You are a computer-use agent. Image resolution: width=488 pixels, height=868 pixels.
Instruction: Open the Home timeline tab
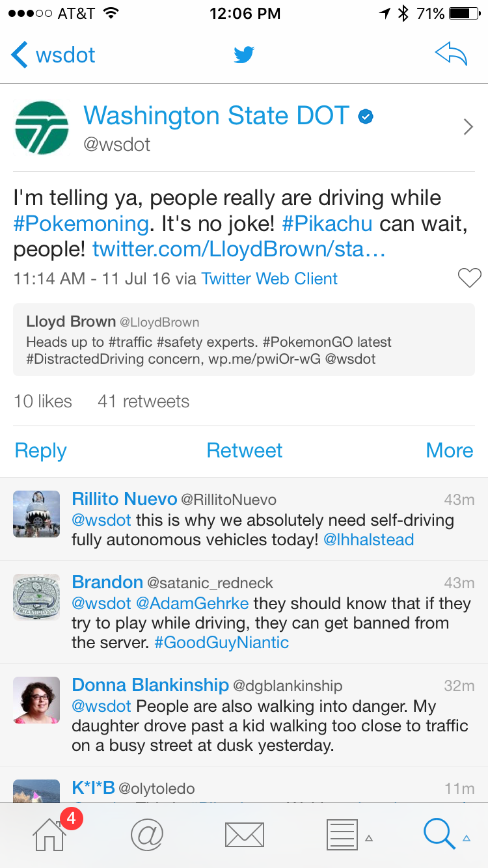50,834
